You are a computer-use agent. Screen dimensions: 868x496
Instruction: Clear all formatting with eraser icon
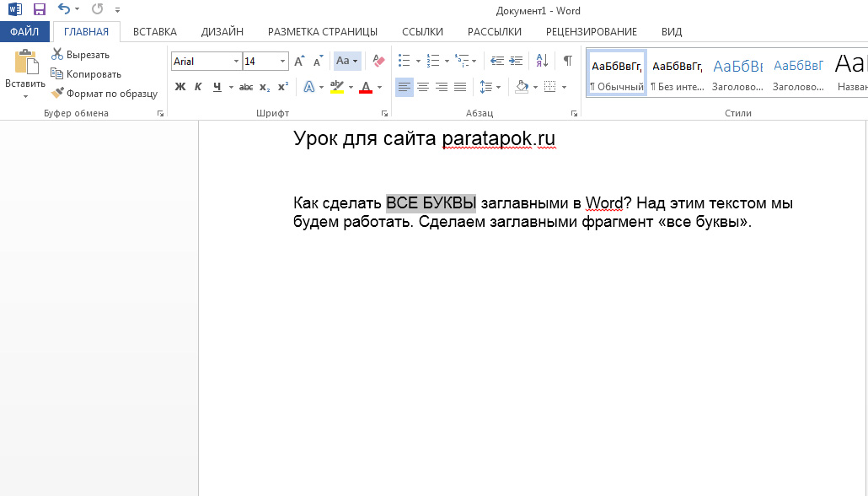378,61
